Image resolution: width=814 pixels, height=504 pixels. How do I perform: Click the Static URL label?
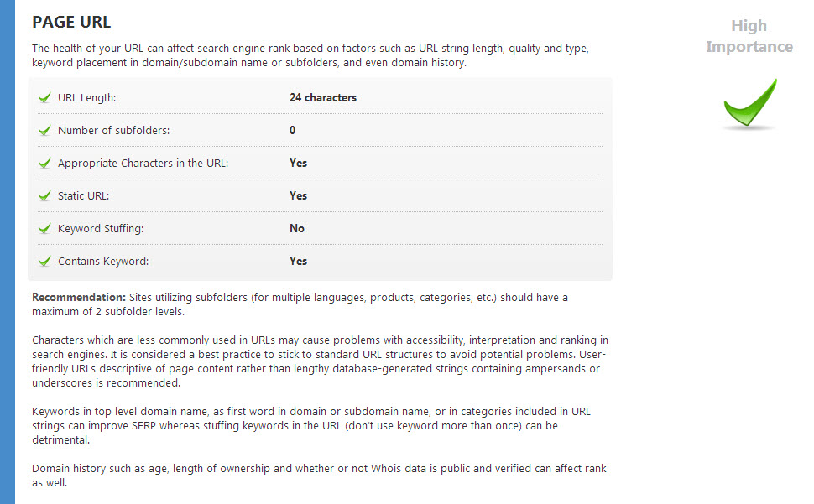point(83,196)
